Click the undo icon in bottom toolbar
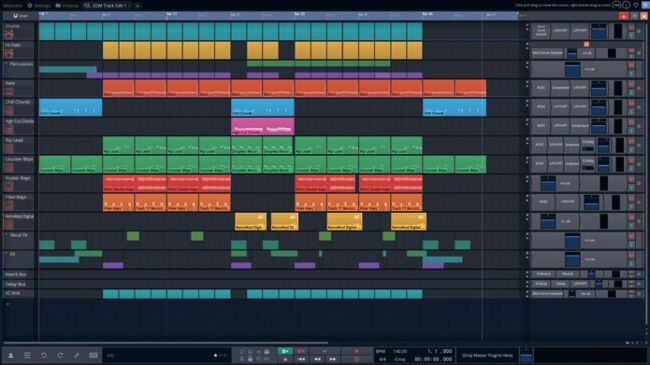The width and height of the screenshot is (650, 365). tap(44, 355)
